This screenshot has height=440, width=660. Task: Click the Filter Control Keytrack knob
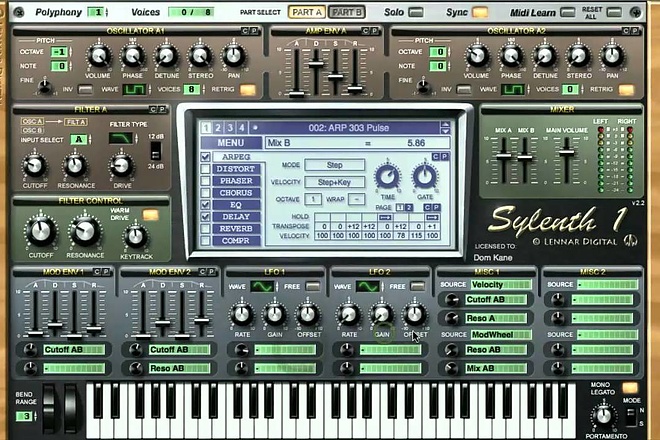pos(136,237)
